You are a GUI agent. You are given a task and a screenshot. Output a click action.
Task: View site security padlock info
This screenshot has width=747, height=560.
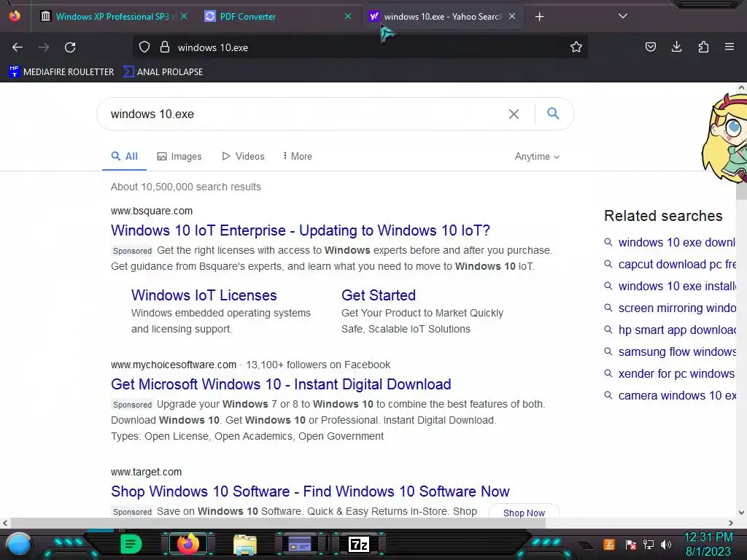[165, 47]
